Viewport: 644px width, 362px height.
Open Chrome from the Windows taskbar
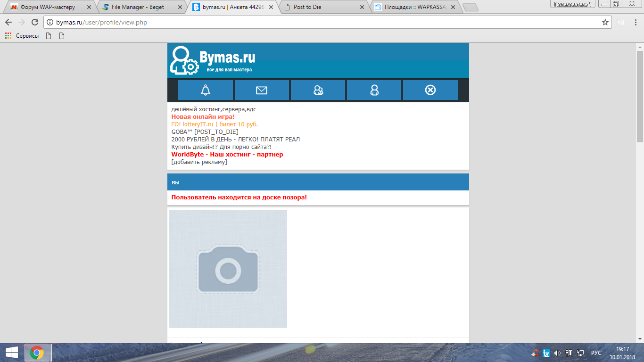pyautogui.click(x=37, y=353)
